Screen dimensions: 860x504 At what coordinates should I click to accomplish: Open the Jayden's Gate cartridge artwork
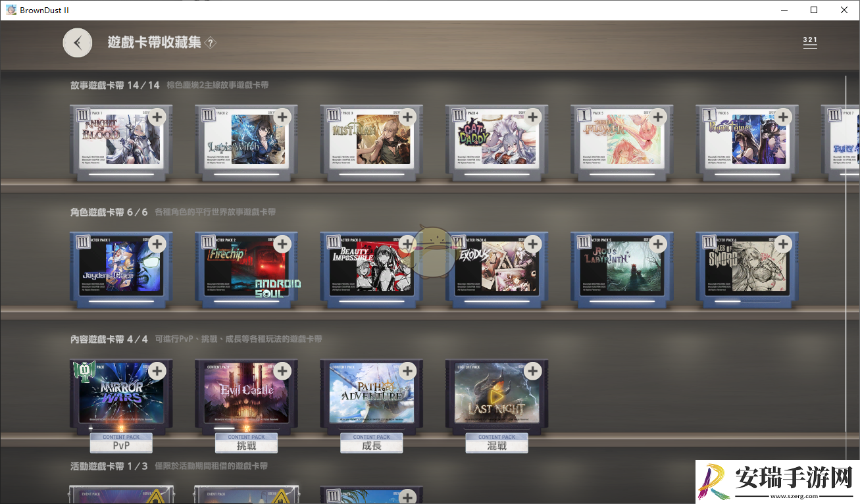pos(120,266)
